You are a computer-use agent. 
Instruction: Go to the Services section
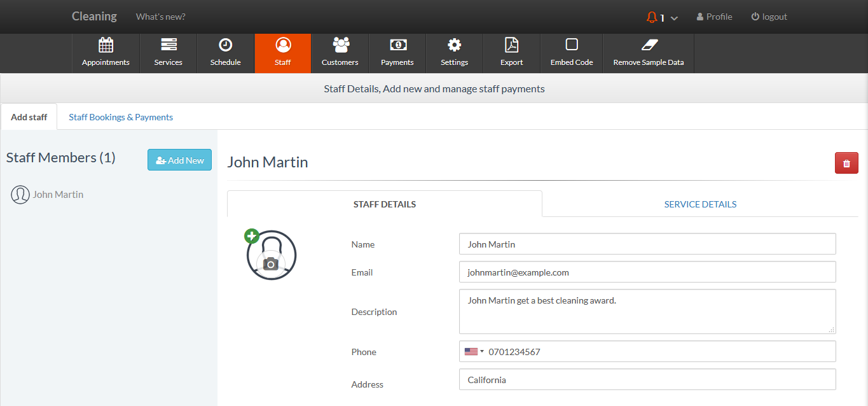(x=169, y=53)
